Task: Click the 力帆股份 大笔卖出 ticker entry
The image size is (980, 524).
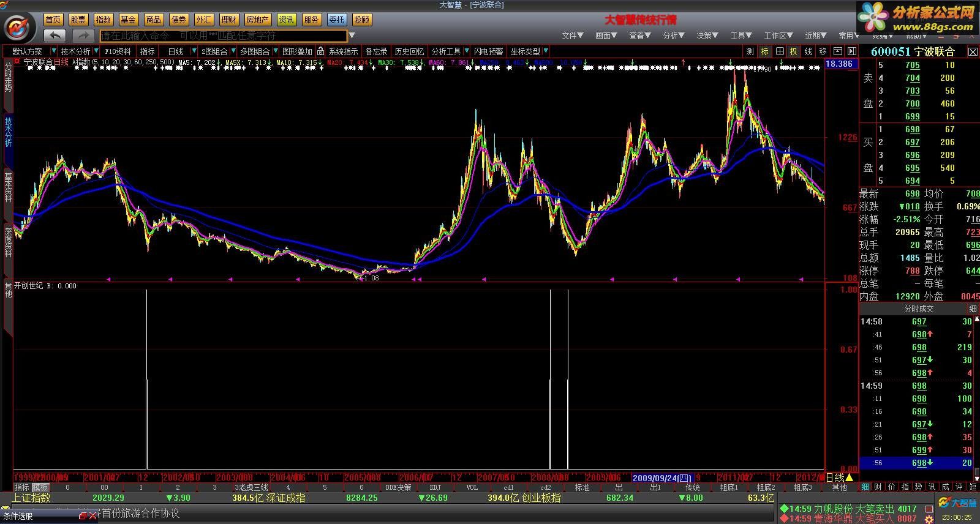Action: [x=848, y=509]
